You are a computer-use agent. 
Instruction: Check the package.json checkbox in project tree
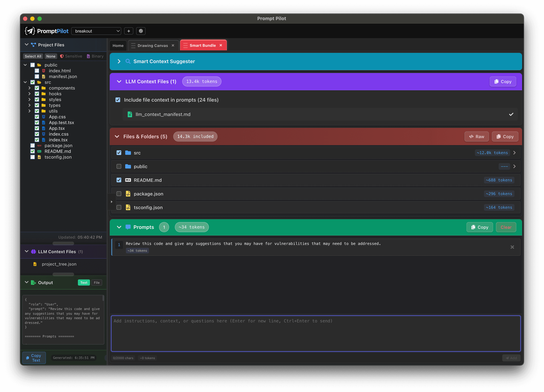click(33, 145)
